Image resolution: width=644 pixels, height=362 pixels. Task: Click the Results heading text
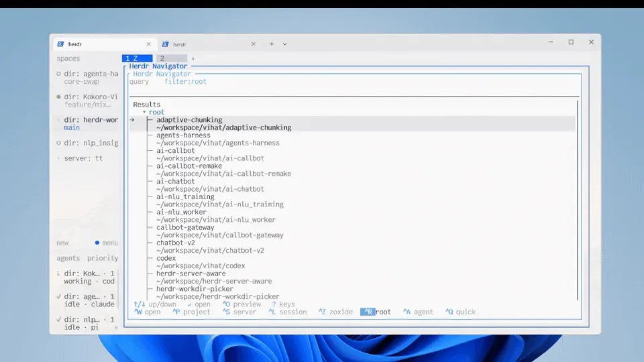pos(147,105)
